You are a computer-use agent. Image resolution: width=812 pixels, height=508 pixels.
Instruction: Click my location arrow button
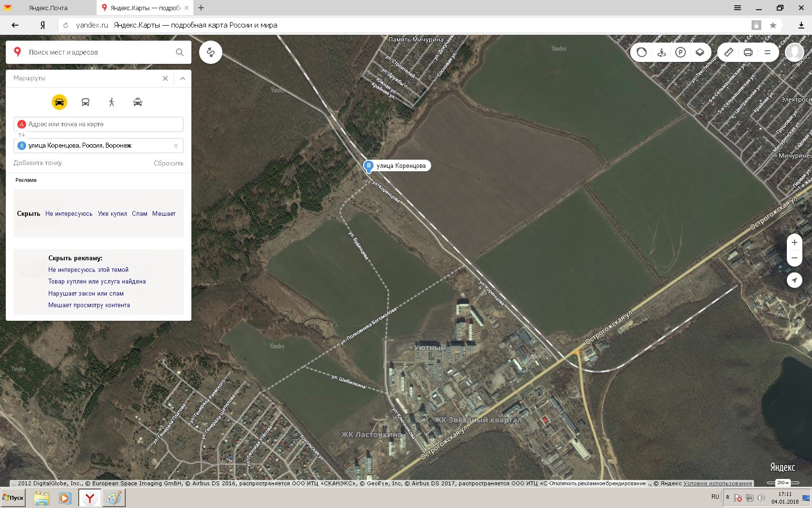click(795, 280)
